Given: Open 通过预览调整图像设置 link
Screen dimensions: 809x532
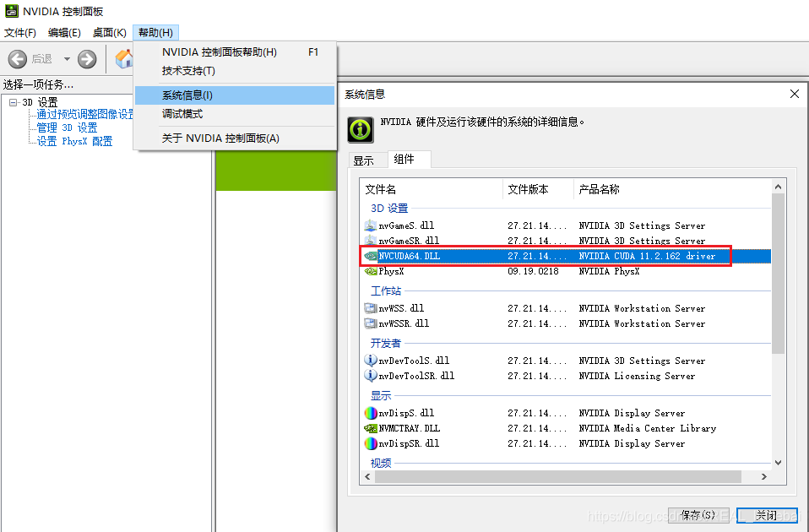Looking at the screenshot, I should 85,115.
